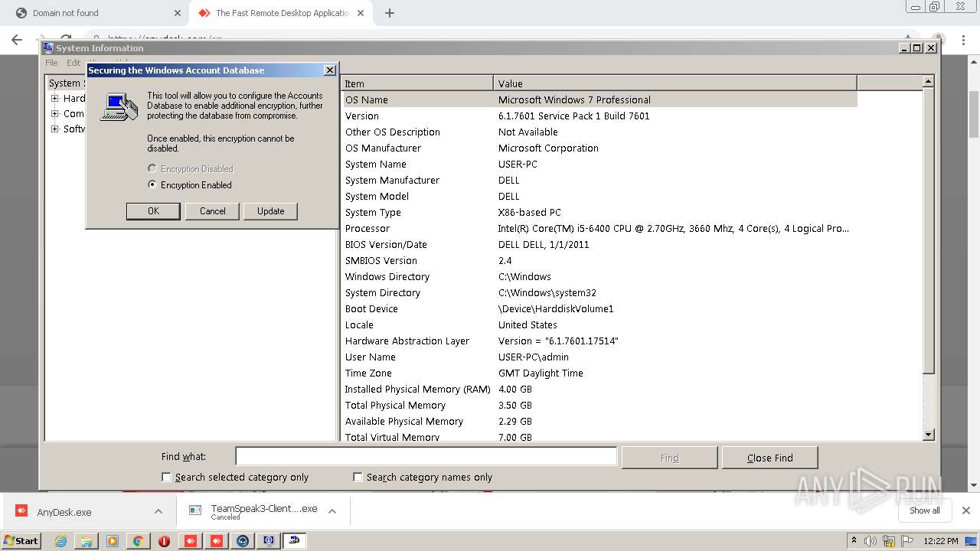The width and height of the screenshot is (980, 551).
Task: Click the Find button
Action: [669, 458]
